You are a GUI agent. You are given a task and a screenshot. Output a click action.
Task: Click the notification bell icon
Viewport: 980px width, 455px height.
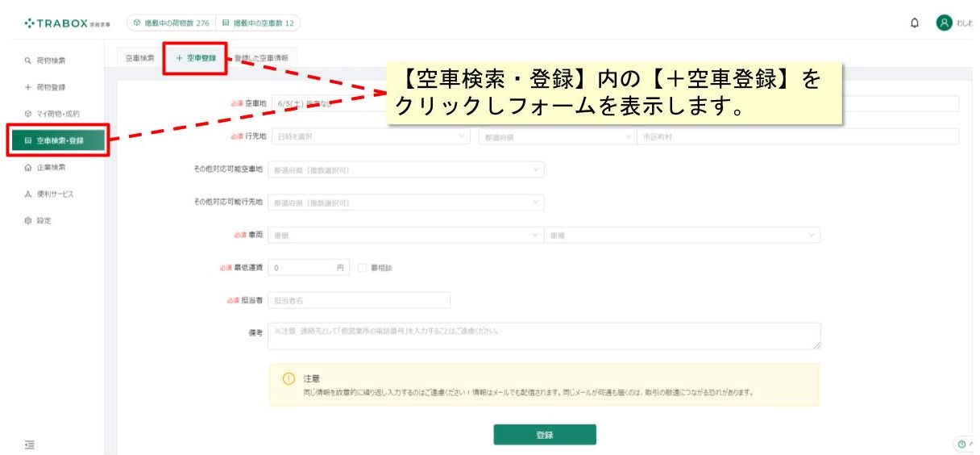914,23
